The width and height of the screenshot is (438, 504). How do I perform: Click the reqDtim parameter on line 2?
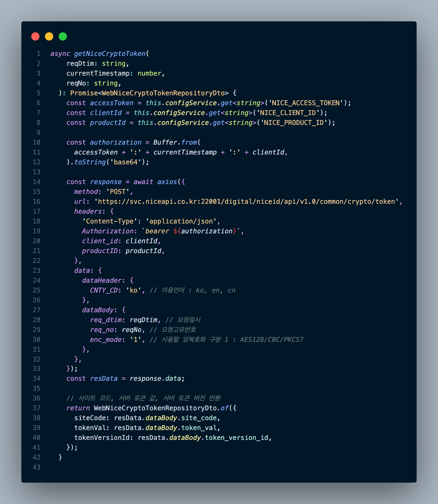point(80,64)
